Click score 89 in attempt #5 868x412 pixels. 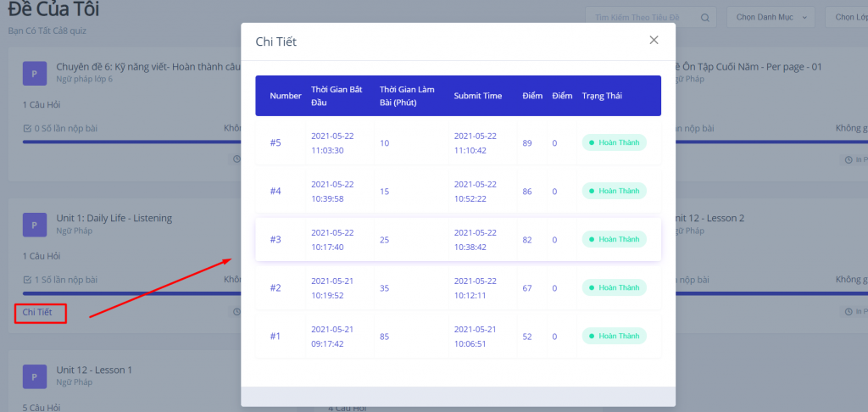click(x=527, y=143)
